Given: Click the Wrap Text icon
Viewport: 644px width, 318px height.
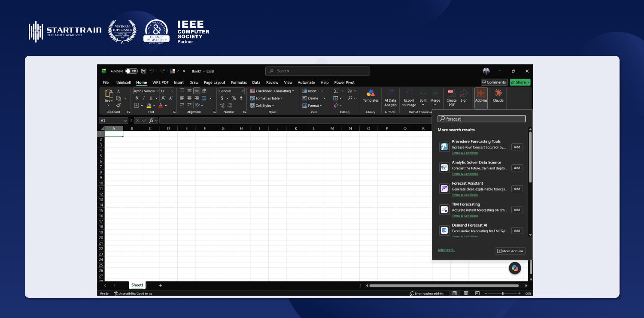Looking at the screenshot, I should pyautogui.click(x=204, y=91).
